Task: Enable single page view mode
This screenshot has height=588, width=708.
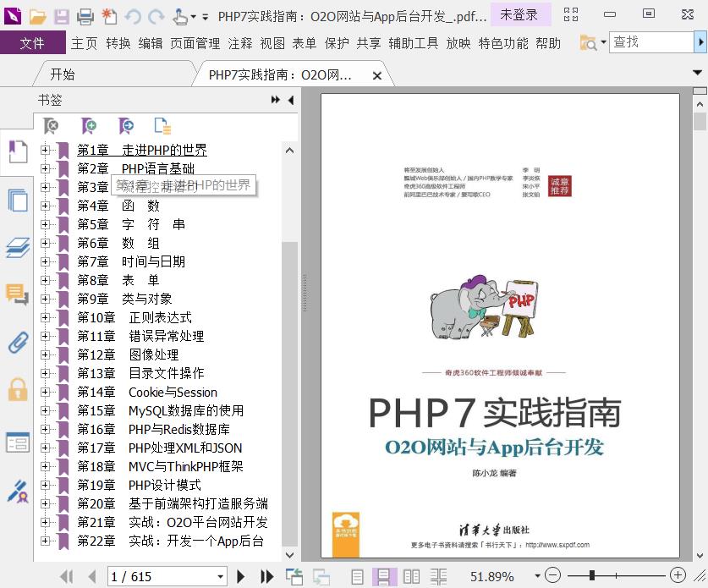Action: tap(357, 577)
